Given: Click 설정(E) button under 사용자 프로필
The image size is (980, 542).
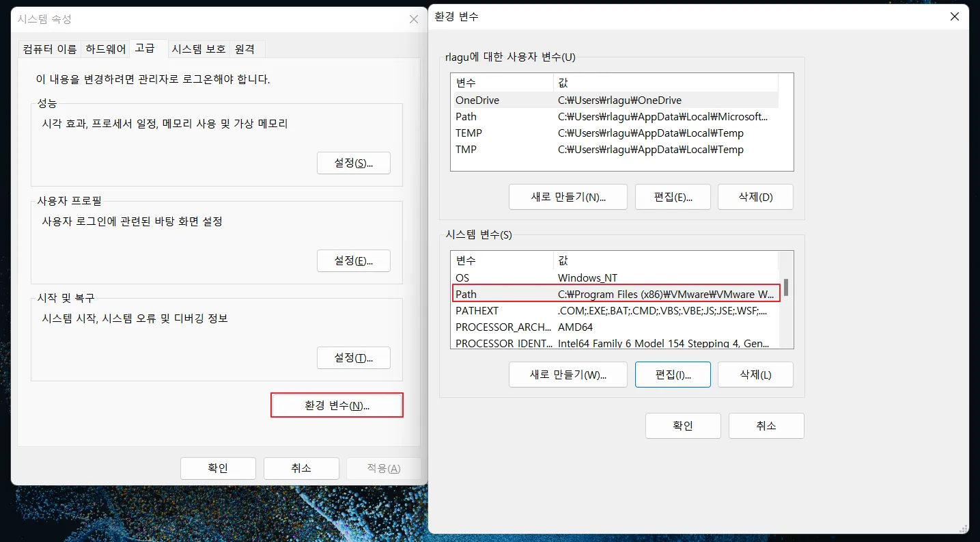Looking at the screenshot, I should point(354,260).
